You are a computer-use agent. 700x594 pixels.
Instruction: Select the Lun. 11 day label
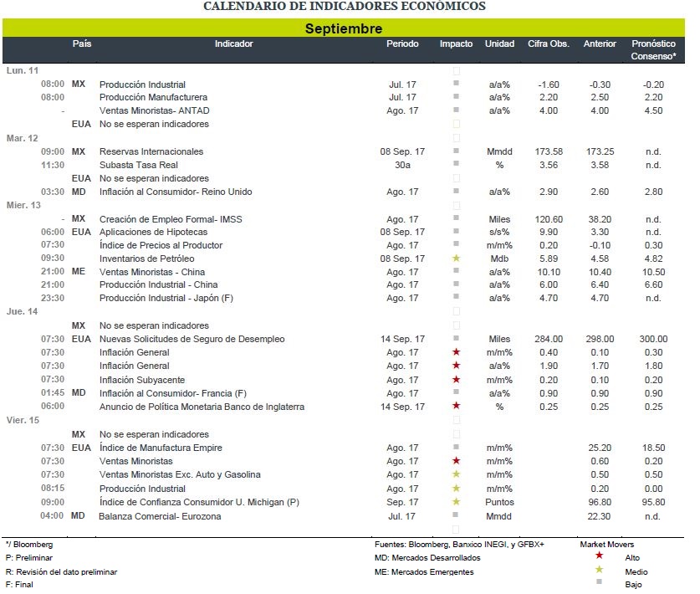23,70
